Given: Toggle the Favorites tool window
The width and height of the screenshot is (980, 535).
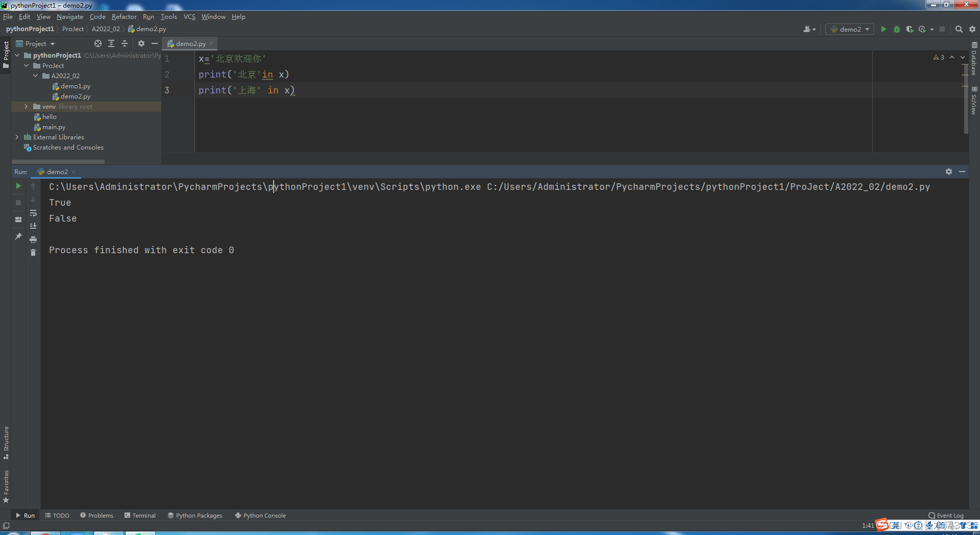Looking at the screenshot, I should point(6,487).
